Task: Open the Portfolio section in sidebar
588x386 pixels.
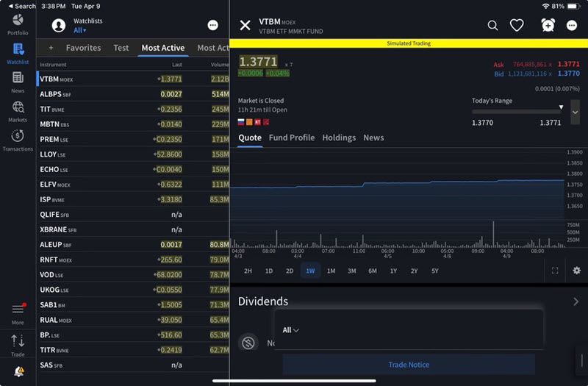Action: point(18,24)
